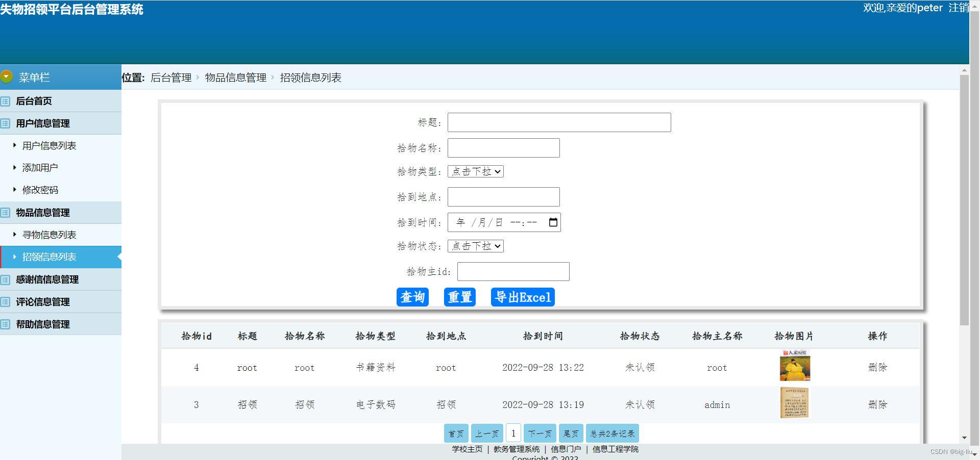The height and width of the screenshot is (460, 980).
Task: Click the scrollbar down arrow
Action: [964, 438]
